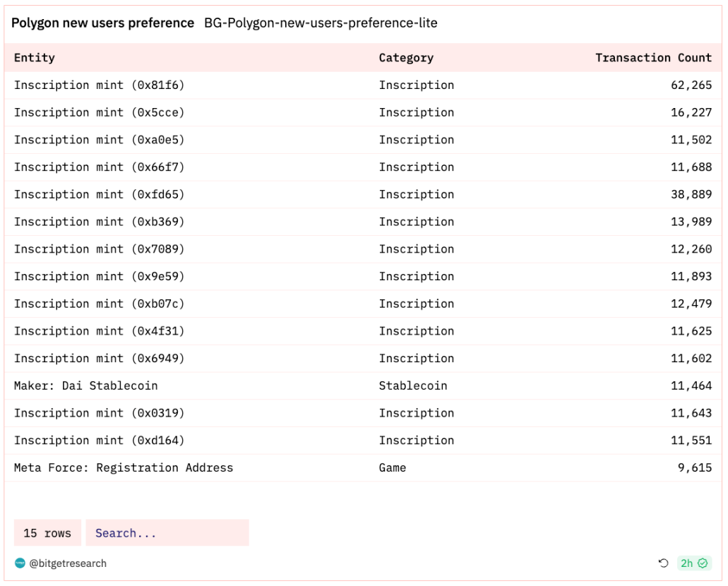The image size is (728, 586).
Task: Click the bitgetresearch avatar icon
Action: pos(20,563)
